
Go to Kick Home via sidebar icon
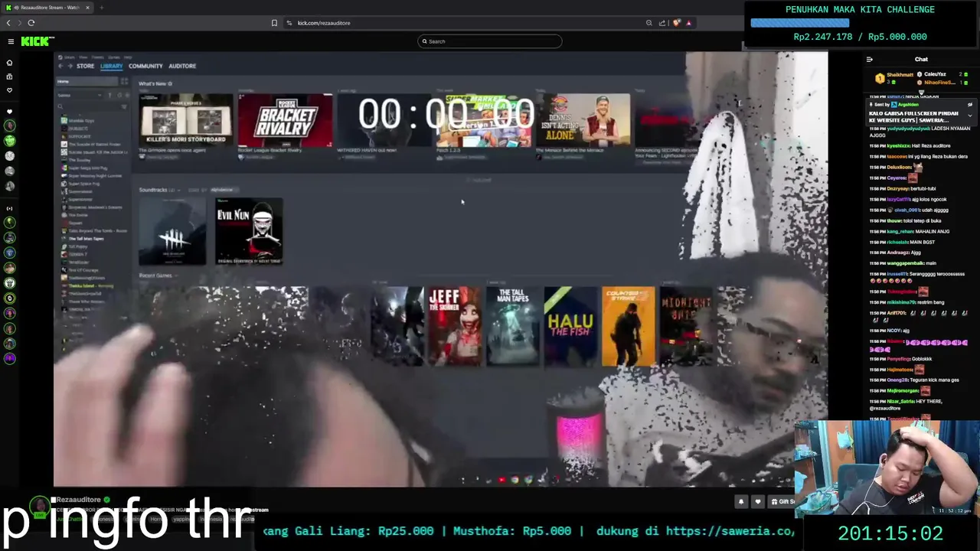click(x=9, y=63)
